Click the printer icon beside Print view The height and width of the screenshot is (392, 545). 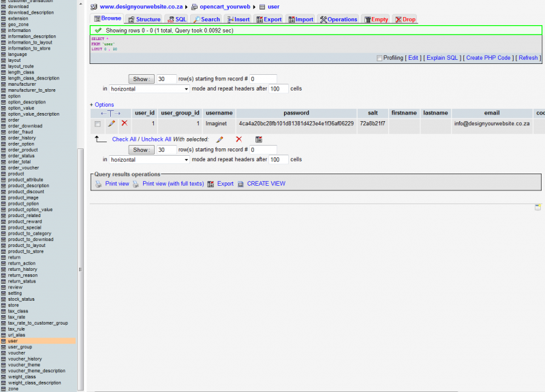coord(98,184)
